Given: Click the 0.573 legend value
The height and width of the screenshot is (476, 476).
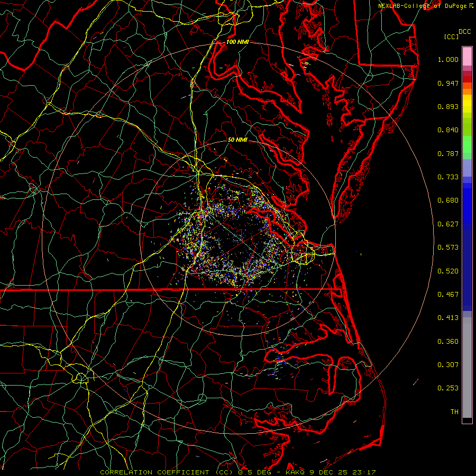Looking at the screenshot, I should coord(448,248).
